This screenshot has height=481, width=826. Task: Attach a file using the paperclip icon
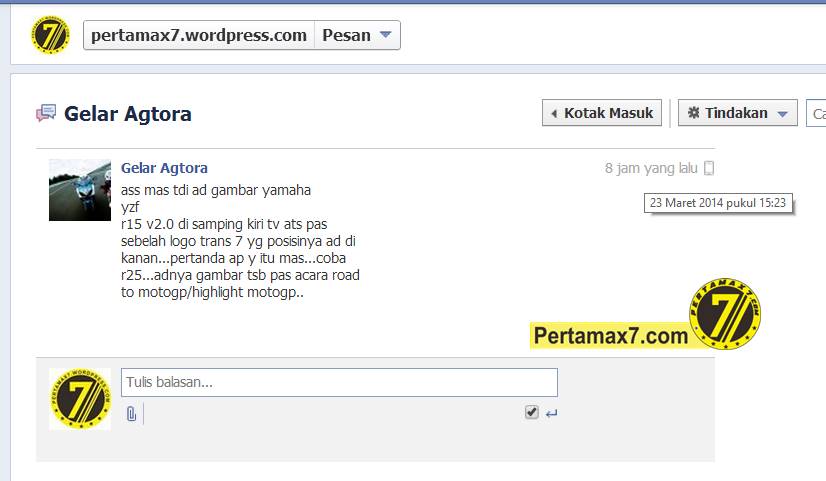tap(131, 413)
